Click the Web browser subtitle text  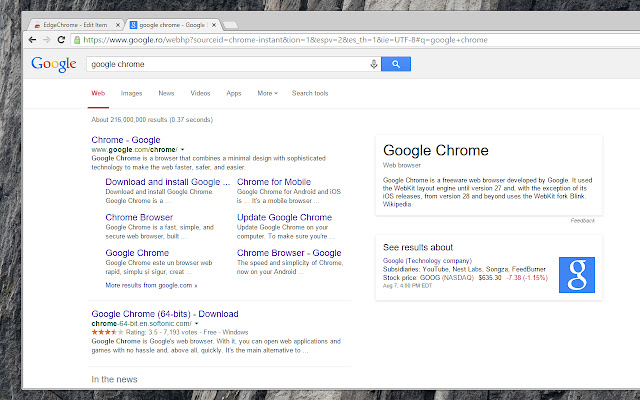pos(402,165)
